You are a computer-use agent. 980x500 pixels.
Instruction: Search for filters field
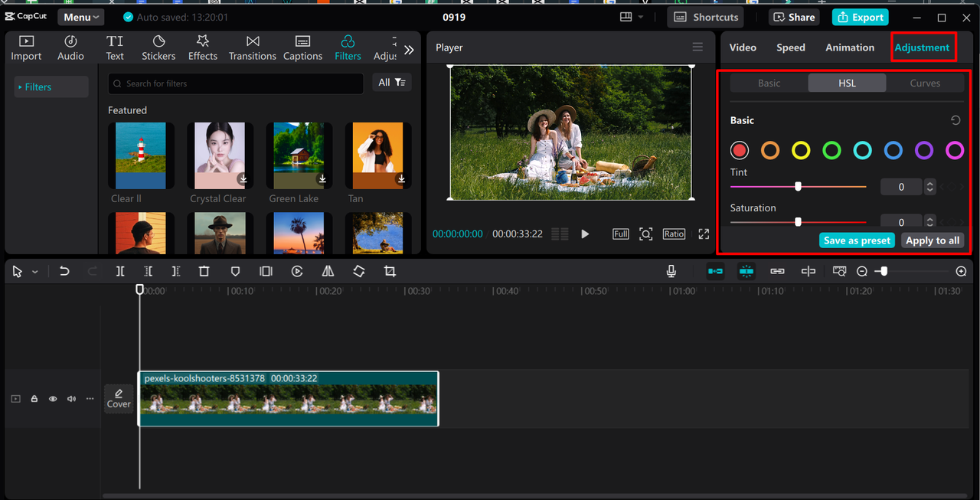point(237,83)
